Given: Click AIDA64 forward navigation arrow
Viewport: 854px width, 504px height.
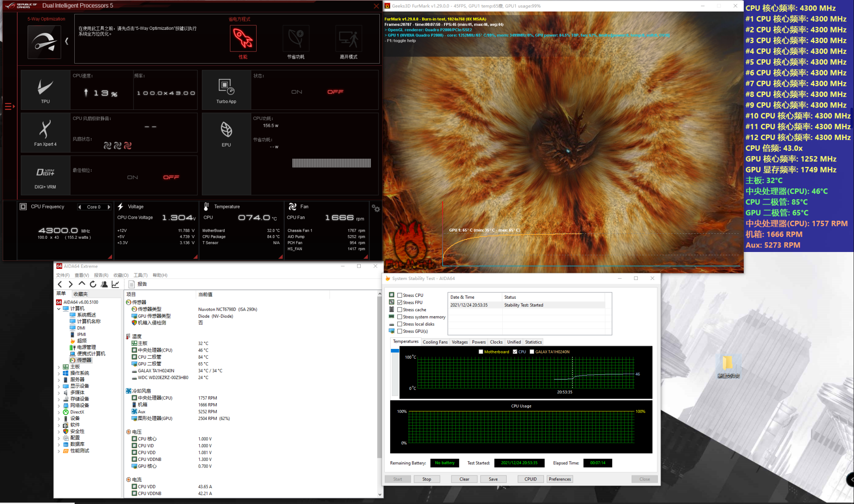Looking at the screenshot, I should pos(71,284).
